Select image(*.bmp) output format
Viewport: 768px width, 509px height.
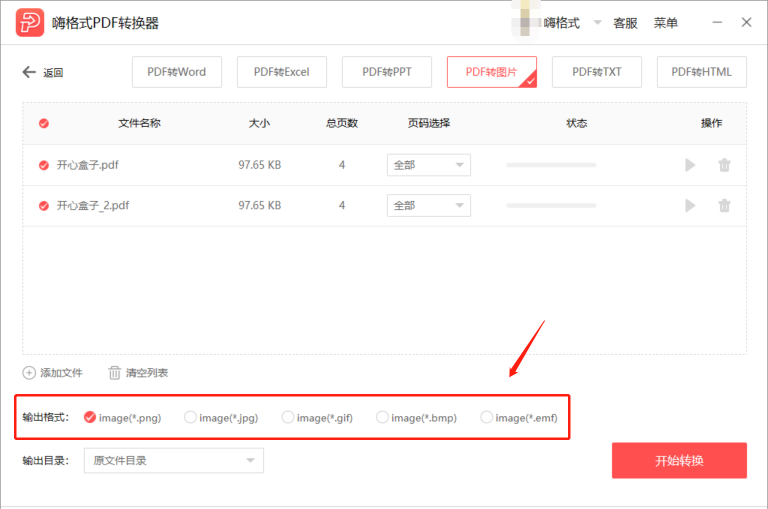coord(416,417)
